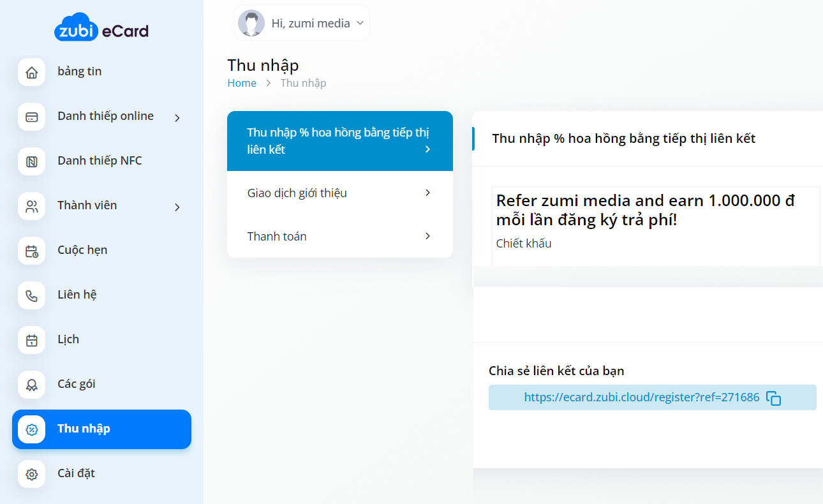
Task: Click the Cài đặt gear icon
Action: pyautogui.click(x=31, y=474)
